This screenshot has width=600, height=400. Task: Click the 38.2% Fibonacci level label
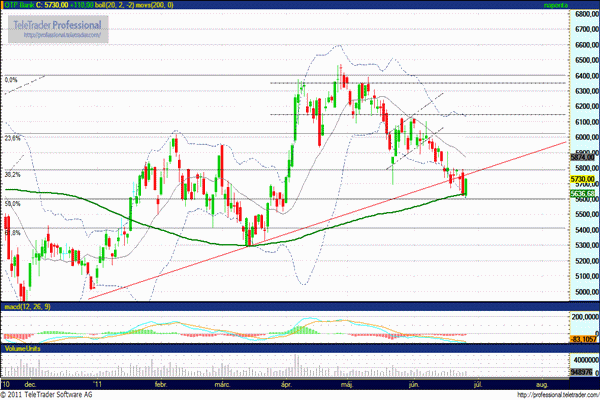[13, 174]
